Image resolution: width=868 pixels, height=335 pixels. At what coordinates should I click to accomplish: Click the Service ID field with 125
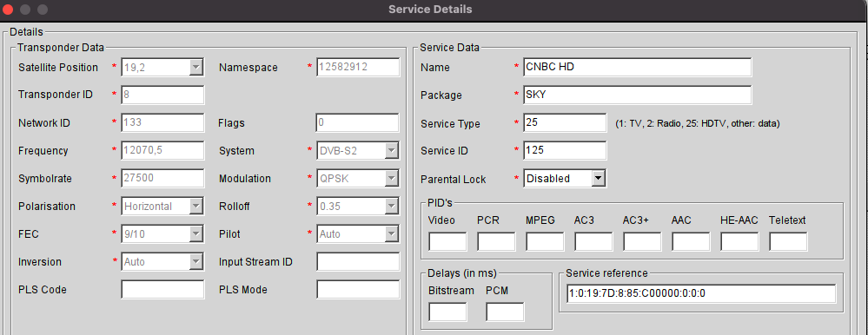point(565,150)
